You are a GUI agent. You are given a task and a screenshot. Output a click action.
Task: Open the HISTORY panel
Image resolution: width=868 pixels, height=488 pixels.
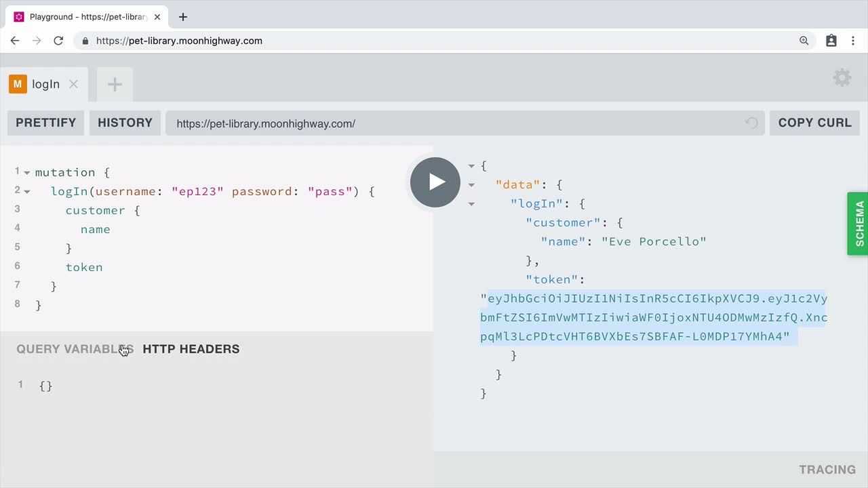(x=125, y=123)
